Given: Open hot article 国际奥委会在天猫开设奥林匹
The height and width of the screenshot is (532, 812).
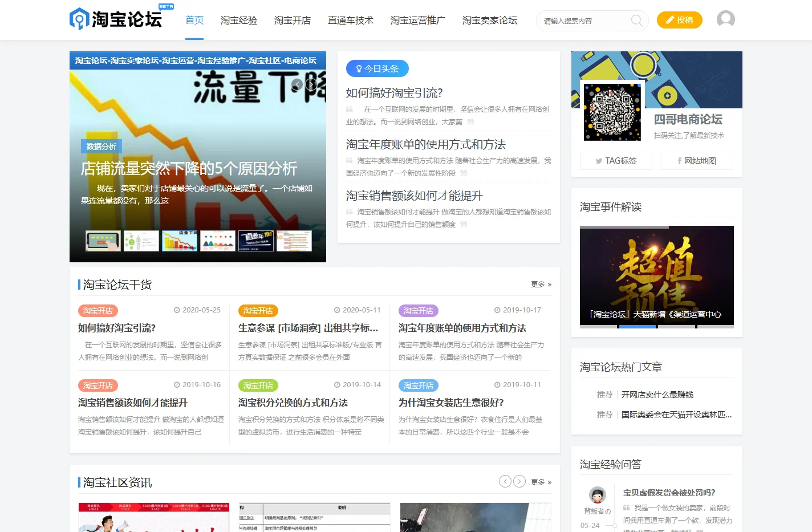Looking at the screenshot, I should pyautogui.click(x=677, y=415).
